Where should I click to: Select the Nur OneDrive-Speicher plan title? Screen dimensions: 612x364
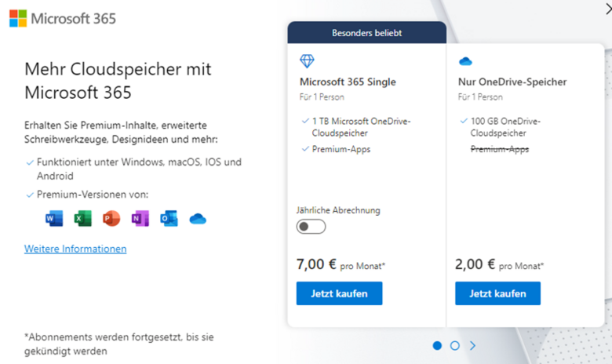point(512,82)
